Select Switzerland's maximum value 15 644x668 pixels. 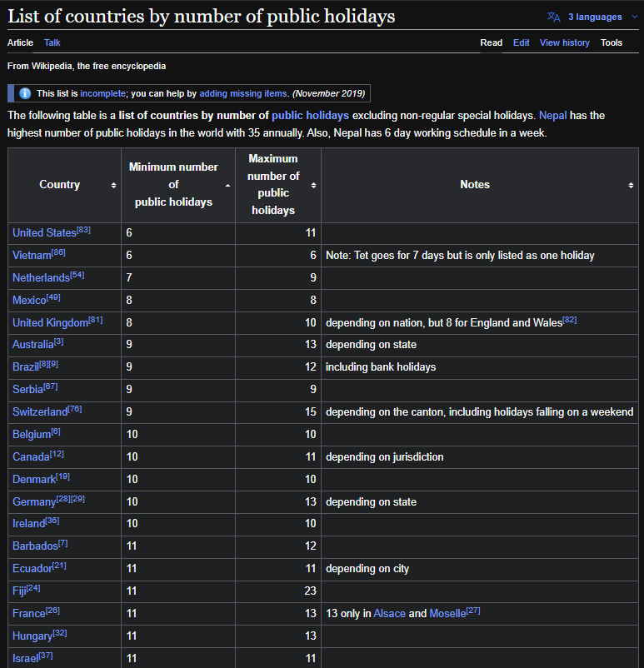point(310,412)
